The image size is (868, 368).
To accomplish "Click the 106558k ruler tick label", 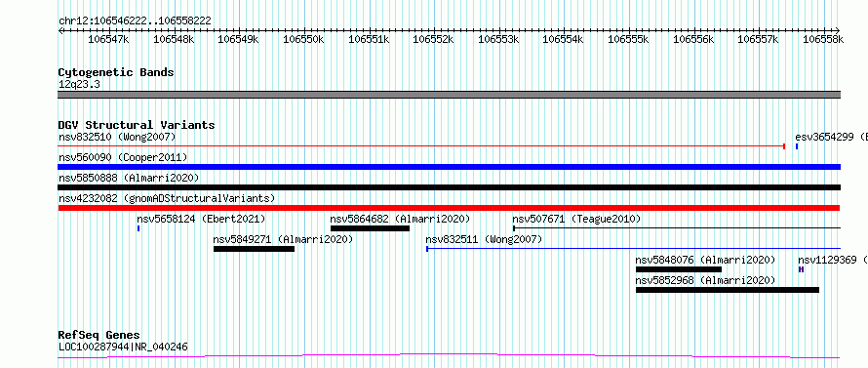I will coord(824,39).
